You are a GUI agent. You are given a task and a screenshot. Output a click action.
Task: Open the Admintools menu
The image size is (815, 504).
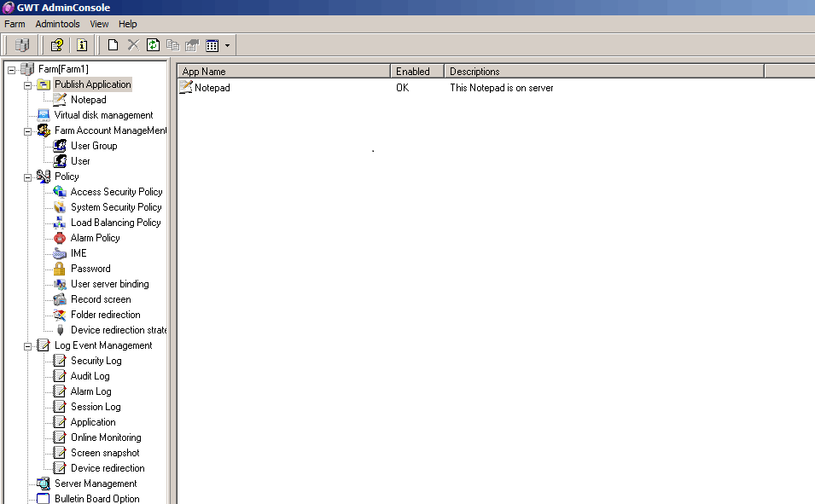[57, 24]
